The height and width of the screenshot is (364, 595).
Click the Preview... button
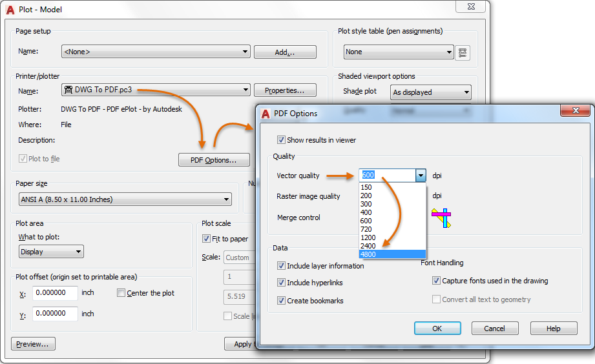pyautogui.click(x=33, y=344)
